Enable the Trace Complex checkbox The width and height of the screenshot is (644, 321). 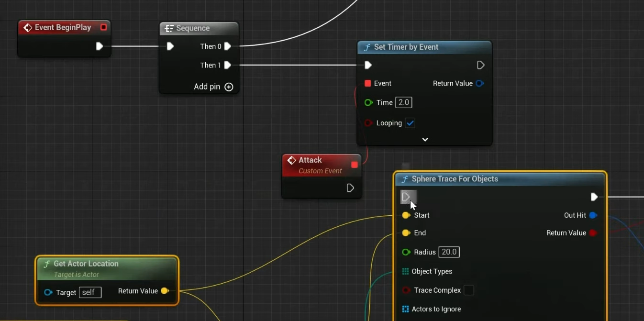(469, 290)
